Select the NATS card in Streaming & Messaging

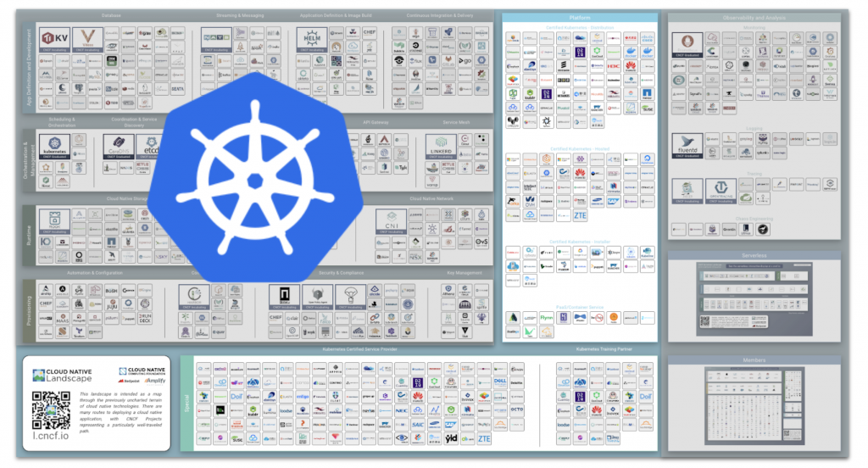tap(216, 39)
